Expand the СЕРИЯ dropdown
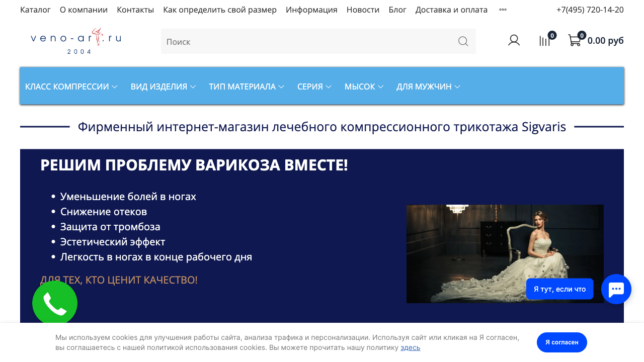644x362 pixels. click(x=314, y=86)
